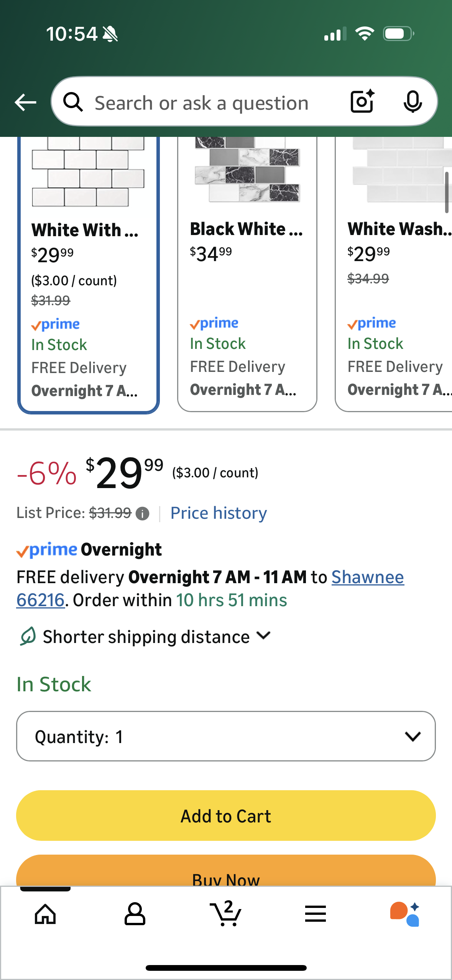Launch the Rufus AI assistant icon
Image resolution: width=452 pixels, height=980 pixels.
(405, 914)
